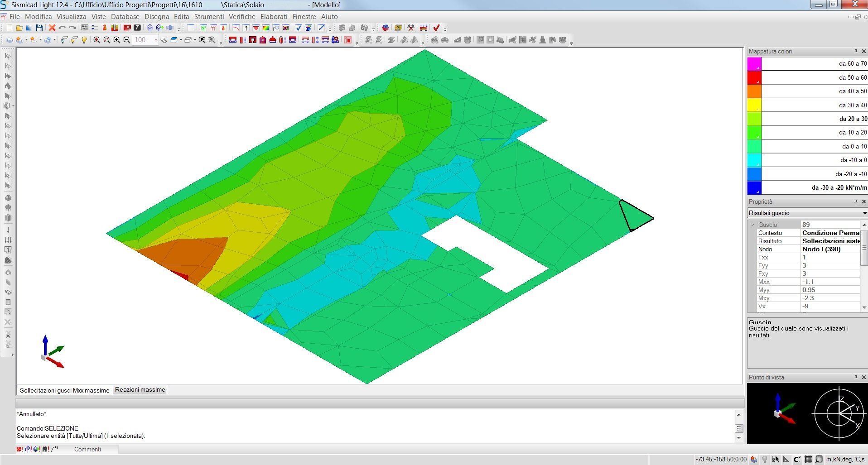Toggle the magnet snap in status bar
The image size is (868, 465).
coord(797,459)
